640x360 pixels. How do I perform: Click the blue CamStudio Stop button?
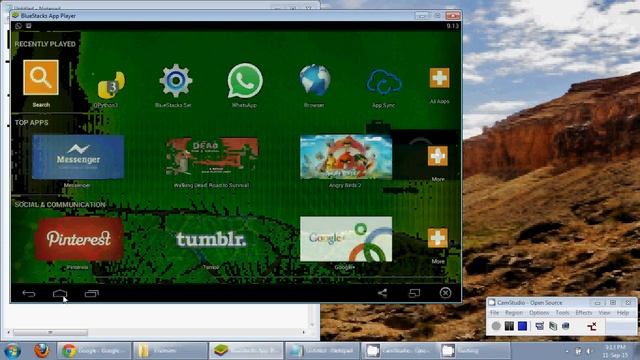click(522, 326)
